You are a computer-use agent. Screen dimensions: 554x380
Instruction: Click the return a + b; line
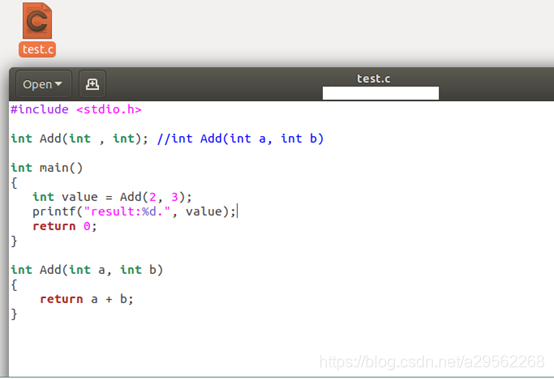click(x=87, y=299)
